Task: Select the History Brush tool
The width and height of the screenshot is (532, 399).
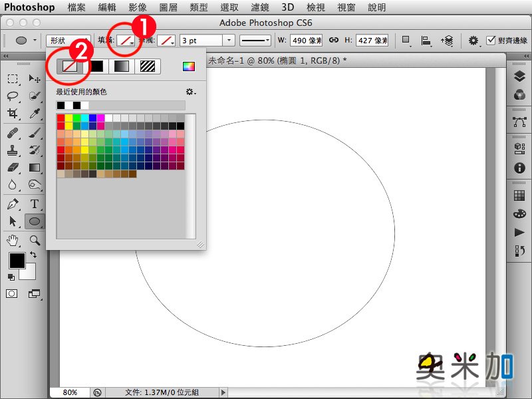Action: (x=35, y=150)
